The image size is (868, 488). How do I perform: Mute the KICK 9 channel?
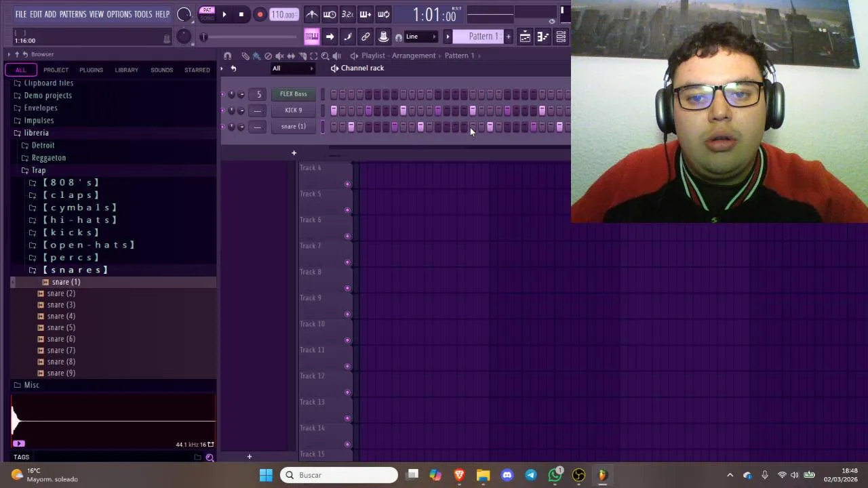pos(222,110)
